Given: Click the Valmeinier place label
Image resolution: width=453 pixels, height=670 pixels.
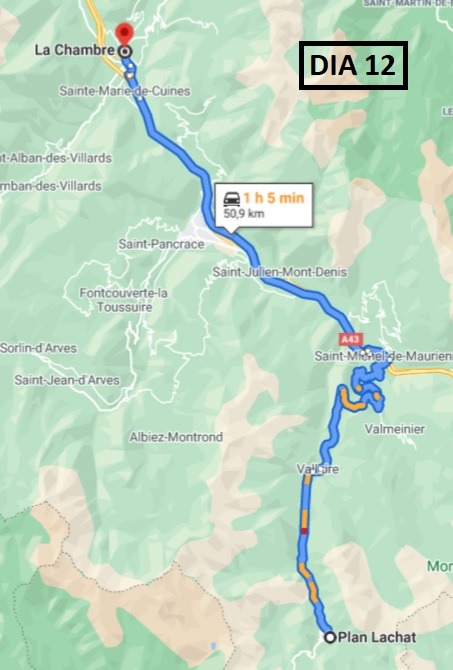Looking at the screenshot, I should (x=395, y=429).
